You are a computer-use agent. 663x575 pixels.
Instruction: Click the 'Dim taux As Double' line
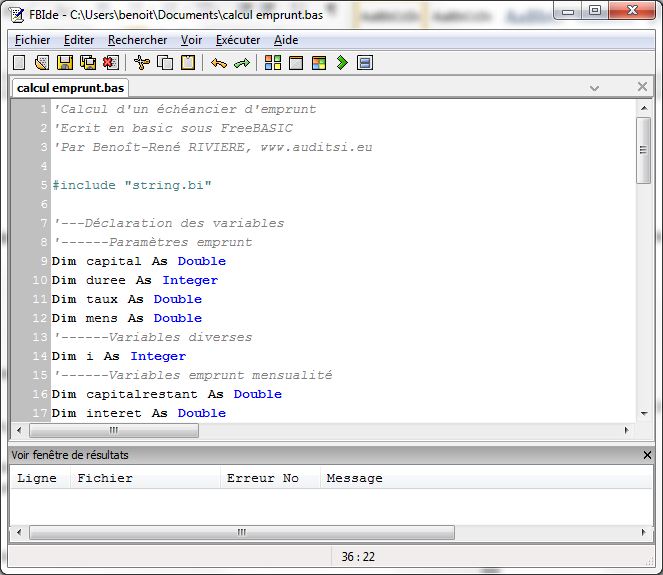[x=127, y=299]
